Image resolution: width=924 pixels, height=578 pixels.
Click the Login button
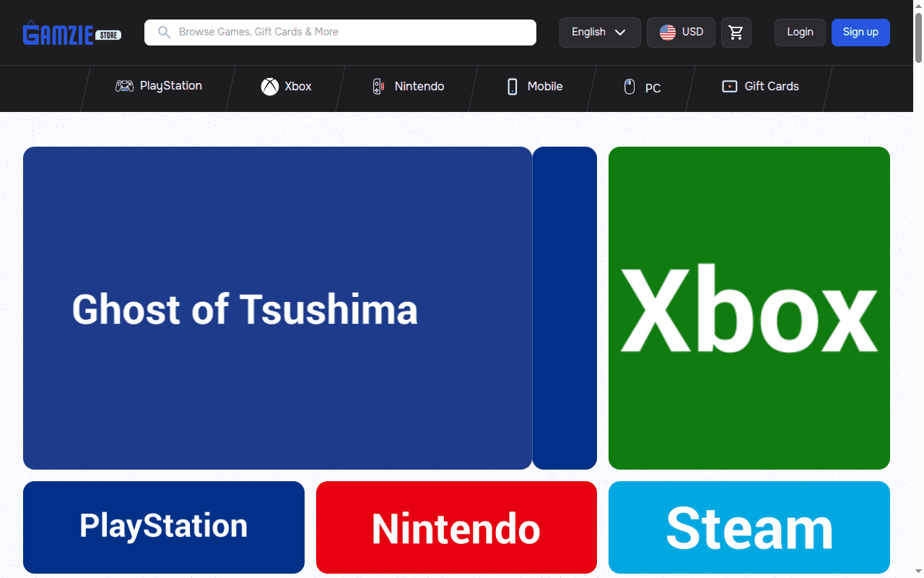pos(800,33)
